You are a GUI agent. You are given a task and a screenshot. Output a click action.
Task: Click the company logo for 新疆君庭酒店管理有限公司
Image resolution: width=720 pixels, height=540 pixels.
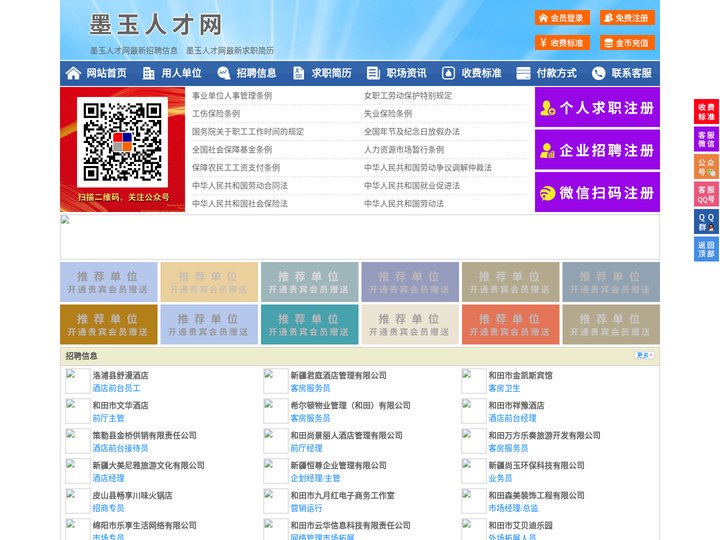[276, 381]
